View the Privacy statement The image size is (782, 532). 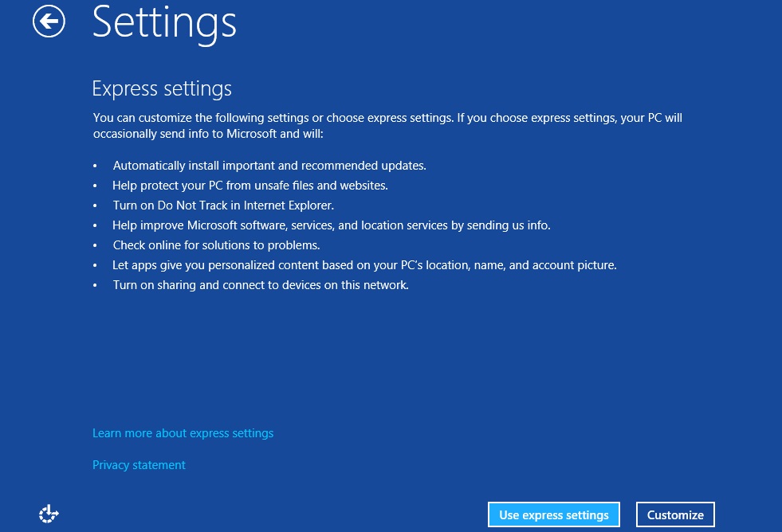(x=139, y=464)
